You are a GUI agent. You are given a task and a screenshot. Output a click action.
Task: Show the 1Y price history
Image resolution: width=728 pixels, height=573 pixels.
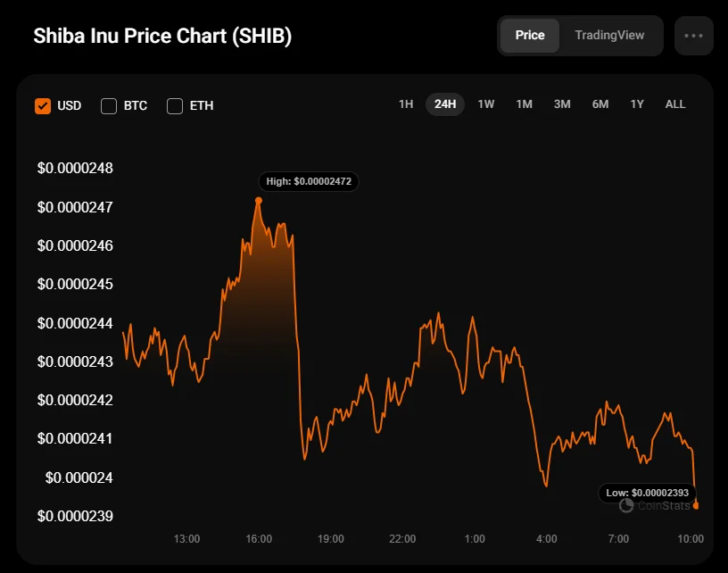click(x=637, y=104)
